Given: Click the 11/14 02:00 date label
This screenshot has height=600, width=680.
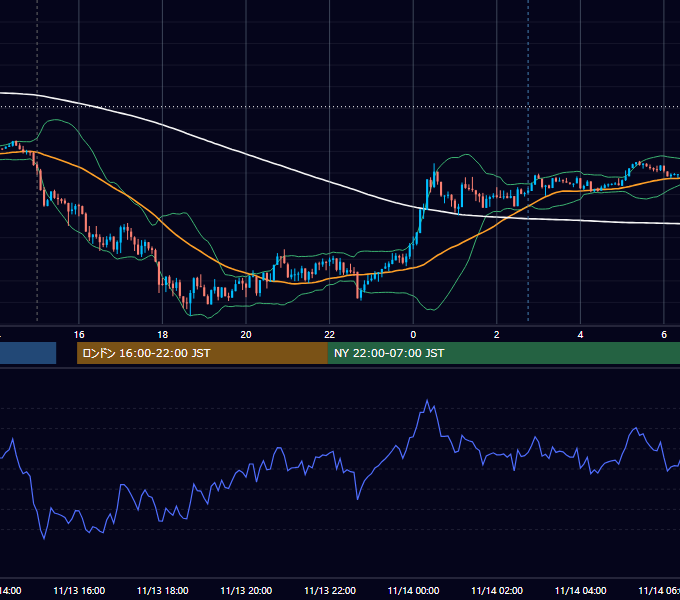Looking at the screenshot, I should point(497,591).
